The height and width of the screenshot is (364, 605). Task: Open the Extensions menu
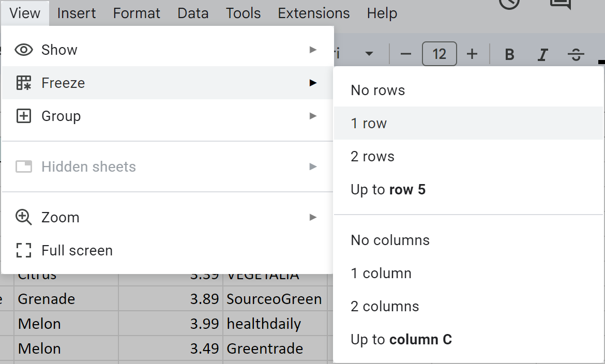[313, 13]
